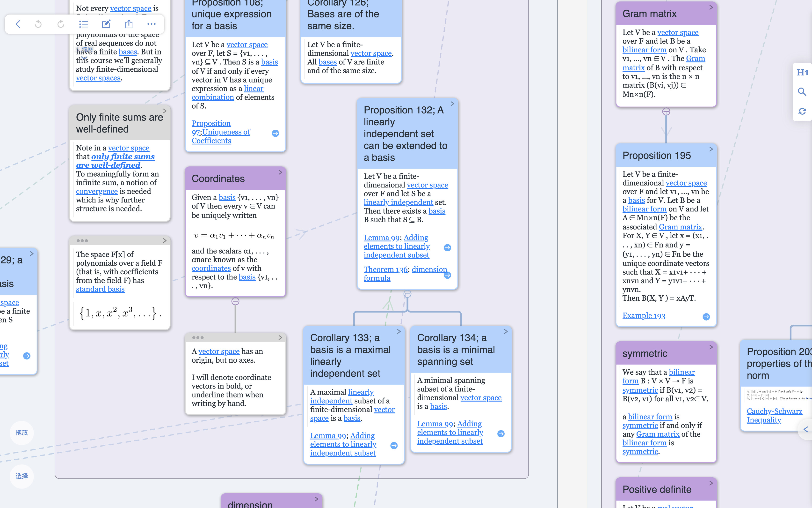Viewport: 812px width, 508px height.
Task: Jump to Lemma 99 arrow in Proposition 132
Action: pyautogui.click(x=447, y=248)
